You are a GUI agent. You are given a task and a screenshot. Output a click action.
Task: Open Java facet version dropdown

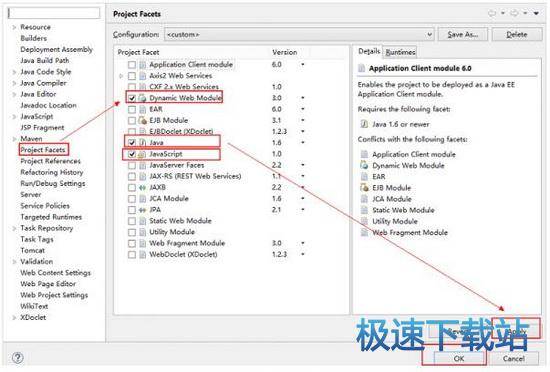(302, 142)
